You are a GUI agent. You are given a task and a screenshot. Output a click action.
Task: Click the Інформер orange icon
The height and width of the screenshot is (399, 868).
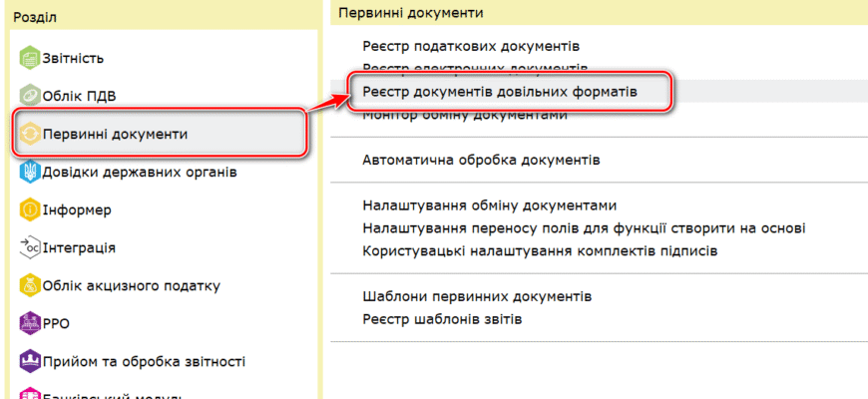29,209
